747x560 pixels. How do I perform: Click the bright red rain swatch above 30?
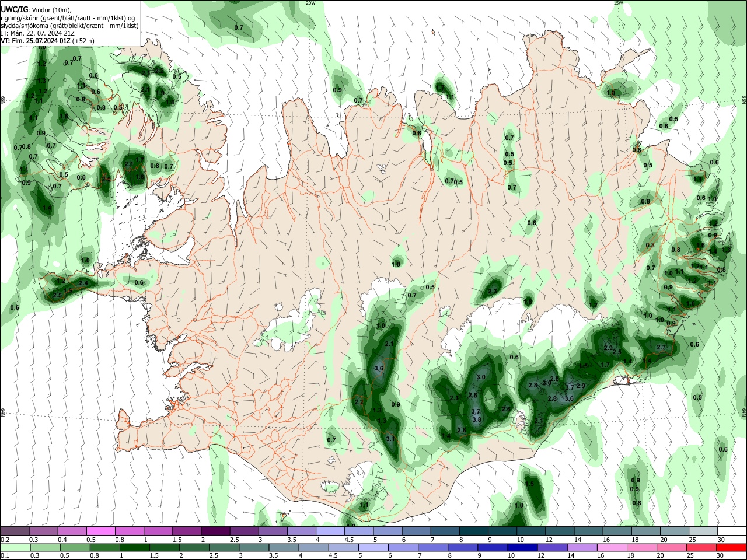click(x=731, y=547)
